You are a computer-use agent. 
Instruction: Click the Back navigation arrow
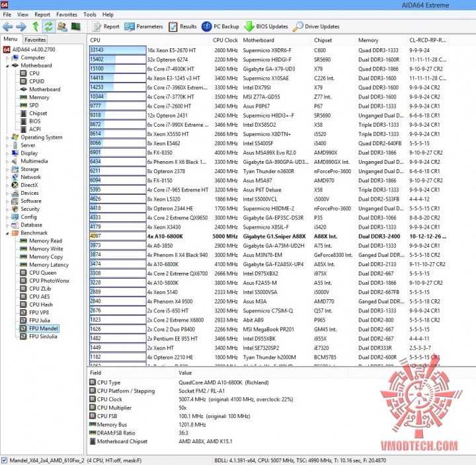click(7, 26)
